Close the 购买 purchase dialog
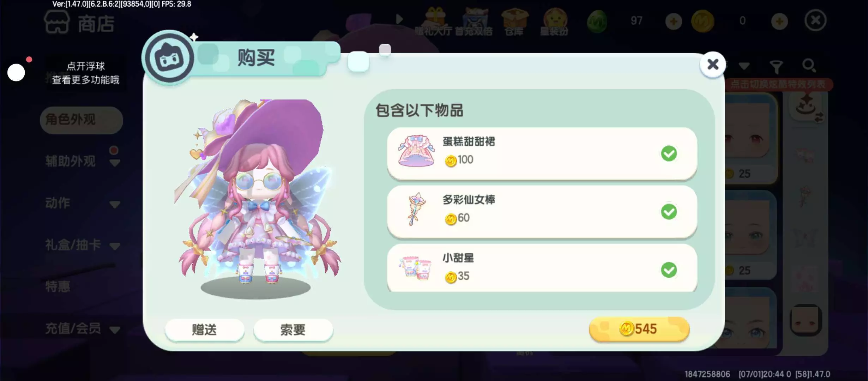The width and height of the screenshot is (868, 381). pyautogui.click(x=713, y=64)
